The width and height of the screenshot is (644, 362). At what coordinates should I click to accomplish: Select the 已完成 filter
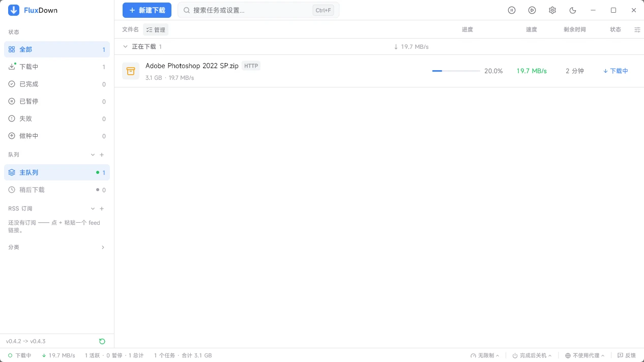pos(57,84)
